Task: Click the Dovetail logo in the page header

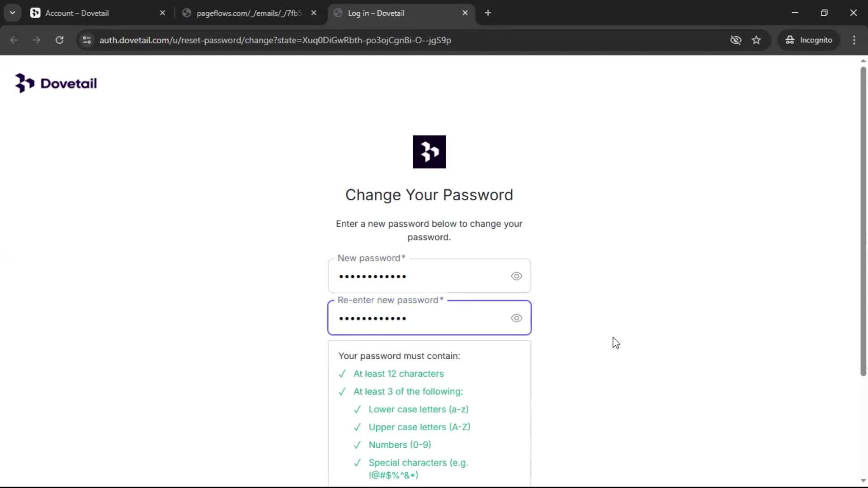Action: [56, 84]
